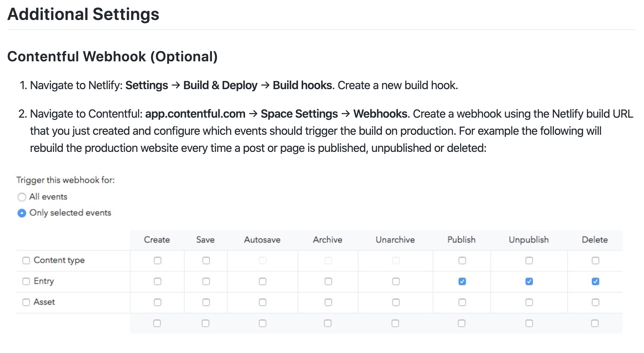Enable Unpublish for Content type
Viewport: 644px width, 353px height.
[529, 260]
